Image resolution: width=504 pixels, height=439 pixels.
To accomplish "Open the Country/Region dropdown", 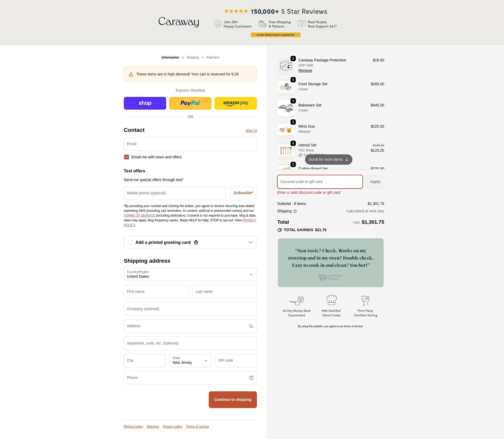I will [x=190, y=275].
